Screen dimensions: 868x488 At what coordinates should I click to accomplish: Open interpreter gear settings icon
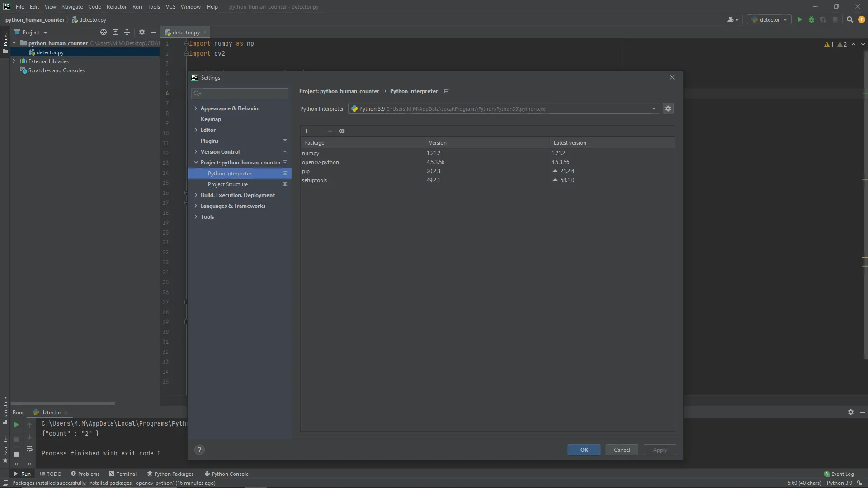[x=668, y=108]
